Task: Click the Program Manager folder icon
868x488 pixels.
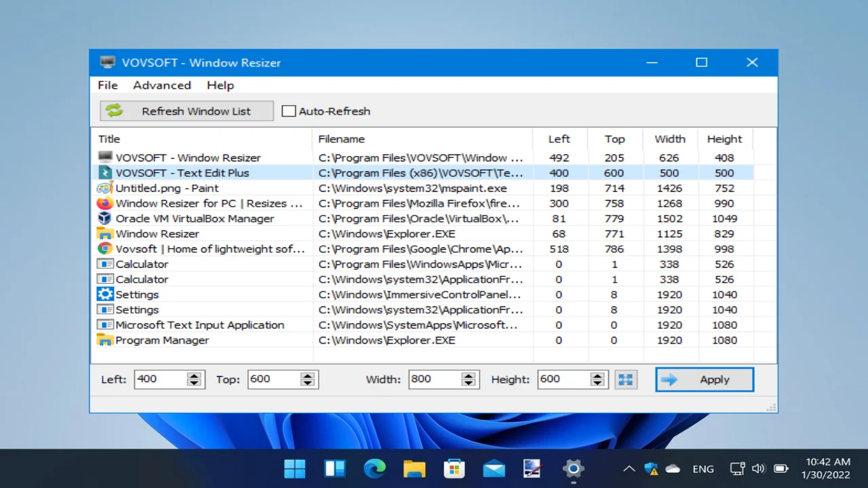Action: click(x=104, y=340)
